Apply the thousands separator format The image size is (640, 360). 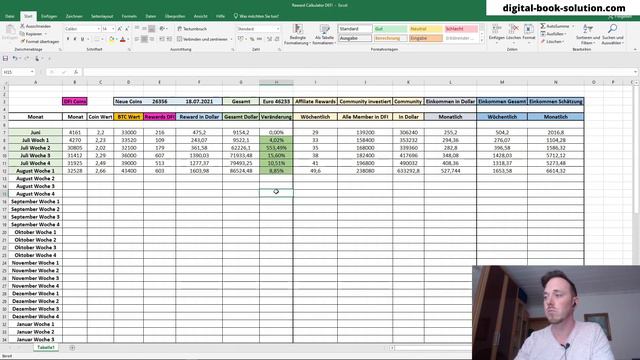point(259,39)
